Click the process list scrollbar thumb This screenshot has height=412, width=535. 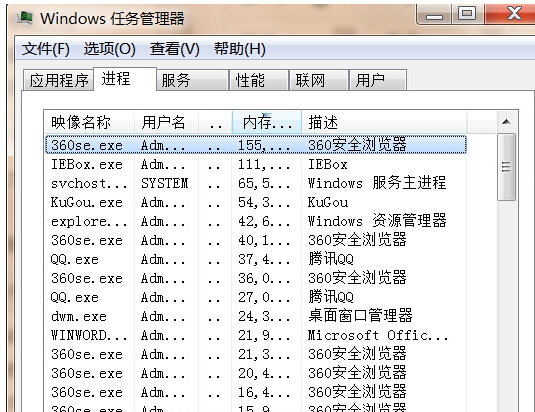point(506,167)
